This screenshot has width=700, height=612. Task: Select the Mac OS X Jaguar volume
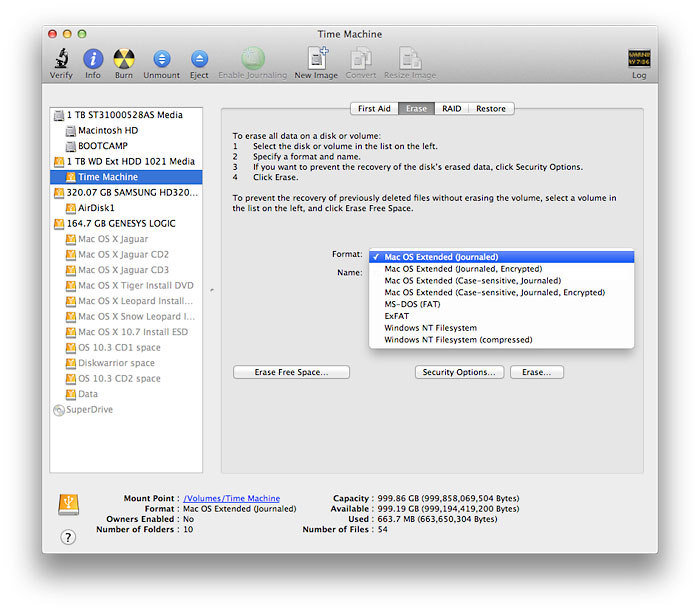point(126,239)
